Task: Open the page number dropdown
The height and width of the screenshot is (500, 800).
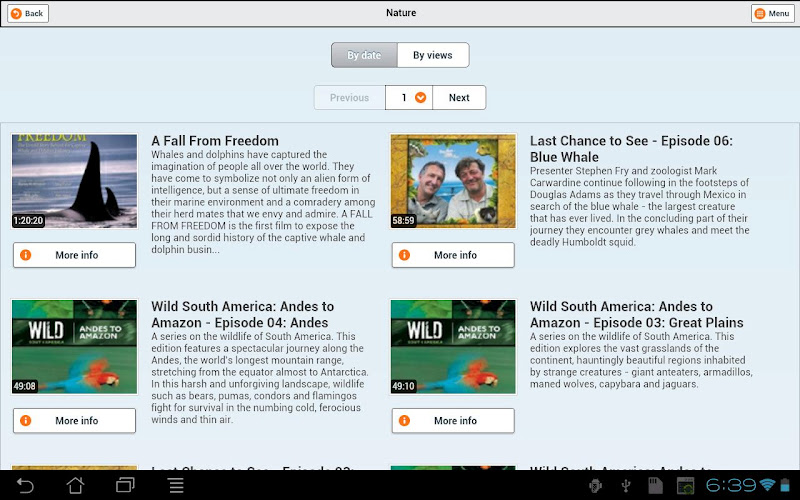Action: tap(409, 97)
